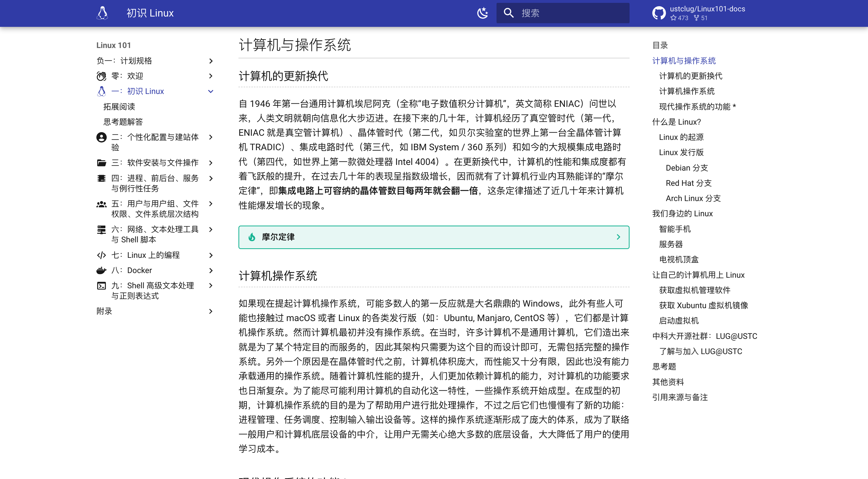
Task: Click the folder icon beside '三：软件安装与文件操作'
Action: [x=101, y=163]
